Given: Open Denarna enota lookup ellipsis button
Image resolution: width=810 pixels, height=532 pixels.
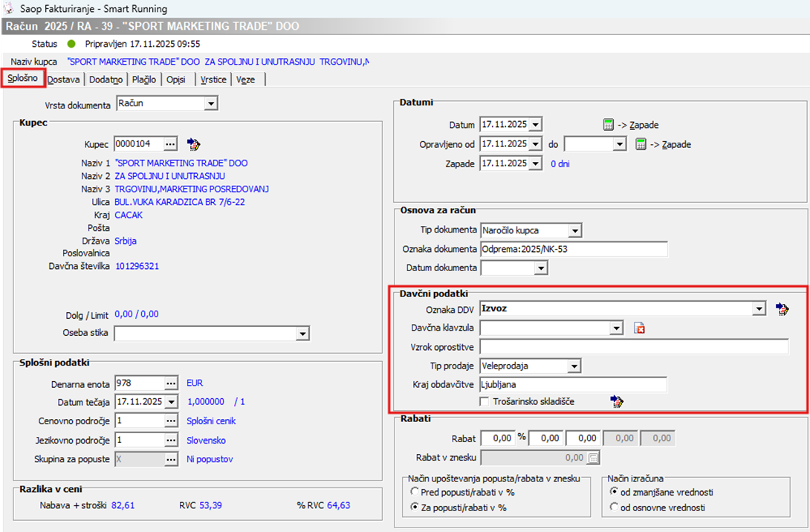Looking at the screenshot, I should coord(171,383).
